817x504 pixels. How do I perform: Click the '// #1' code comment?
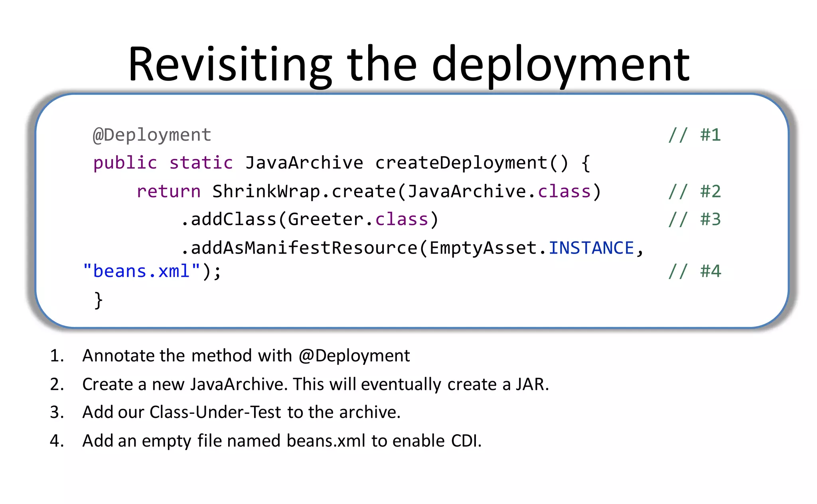tap(694, 135)
